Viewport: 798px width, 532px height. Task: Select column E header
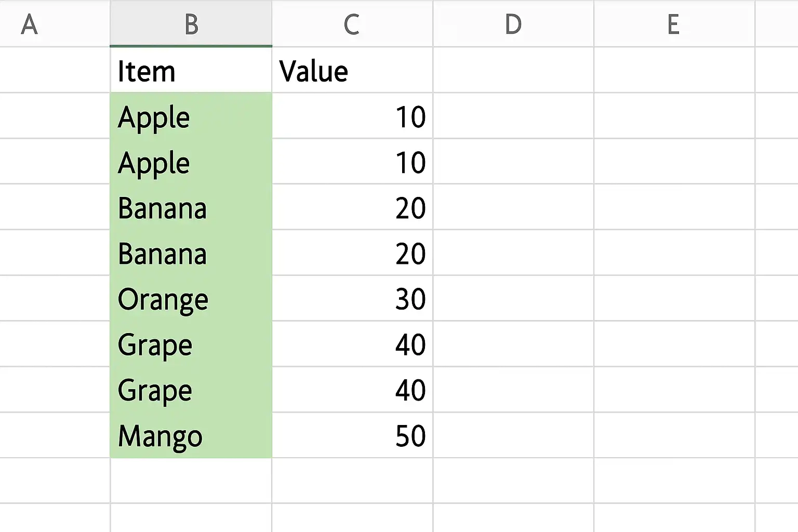(674, 23)
